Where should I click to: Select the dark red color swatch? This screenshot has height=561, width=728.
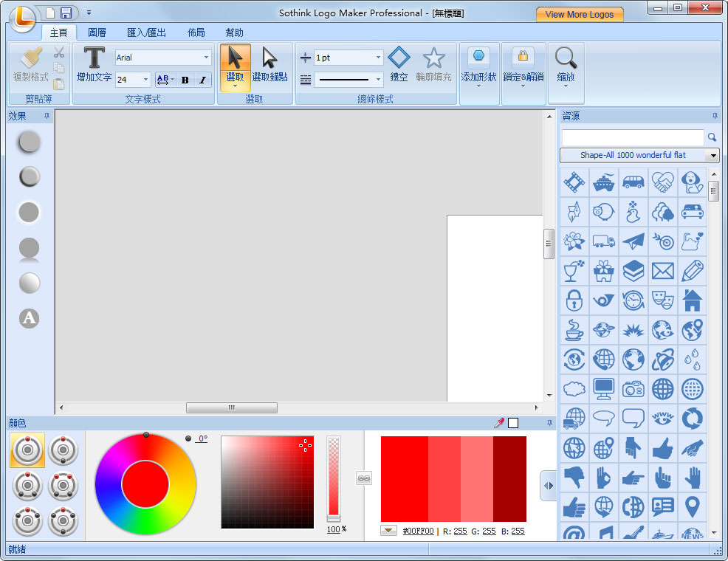point(509,479)
